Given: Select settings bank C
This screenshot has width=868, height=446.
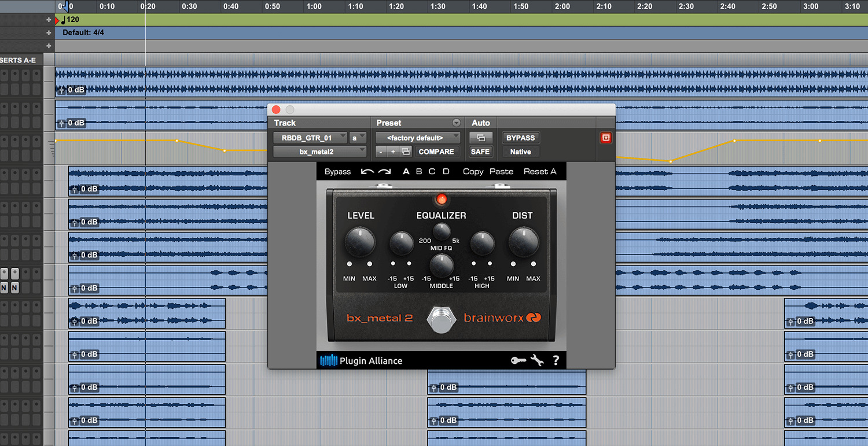Looking at the screenshot, I should pyautogui.click(x=432, y=171).
